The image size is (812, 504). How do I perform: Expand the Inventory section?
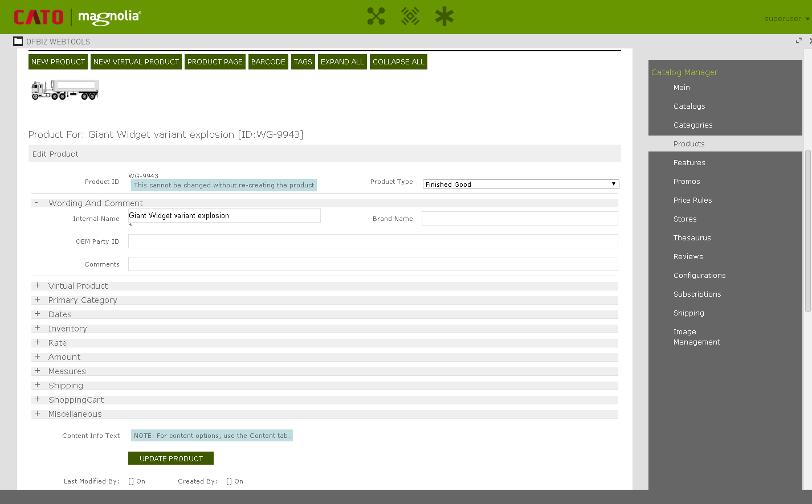(37, 329)
